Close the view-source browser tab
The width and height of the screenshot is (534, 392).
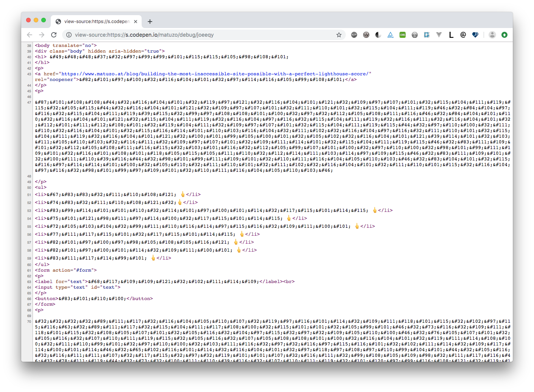136,22
